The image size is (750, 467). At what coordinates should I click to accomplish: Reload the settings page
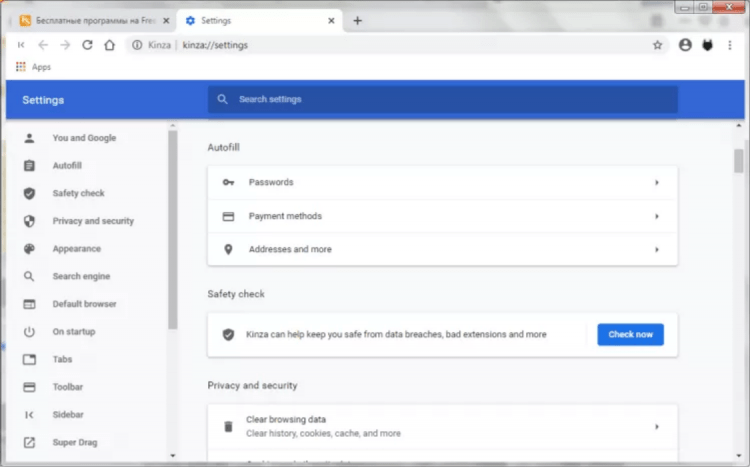click(x=87, y=45)
